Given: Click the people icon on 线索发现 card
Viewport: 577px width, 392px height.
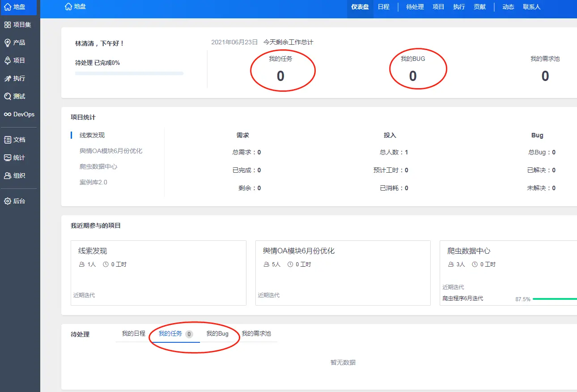Looking at the screenshot, I should (x=82, y=264).
